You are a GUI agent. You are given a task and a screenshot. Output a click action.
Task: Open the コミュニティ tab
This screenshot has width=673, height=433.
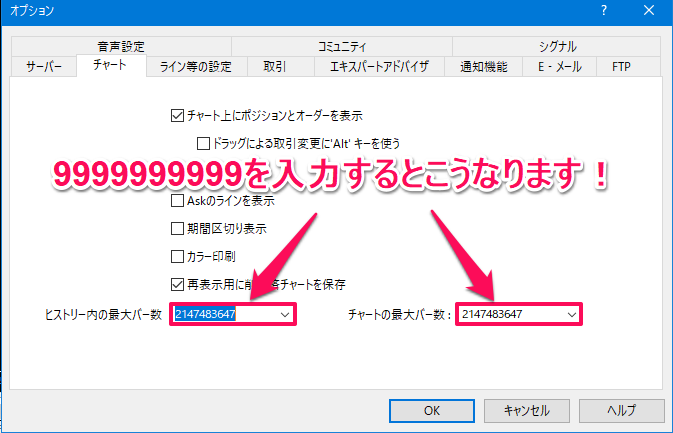tap(342, 46)
